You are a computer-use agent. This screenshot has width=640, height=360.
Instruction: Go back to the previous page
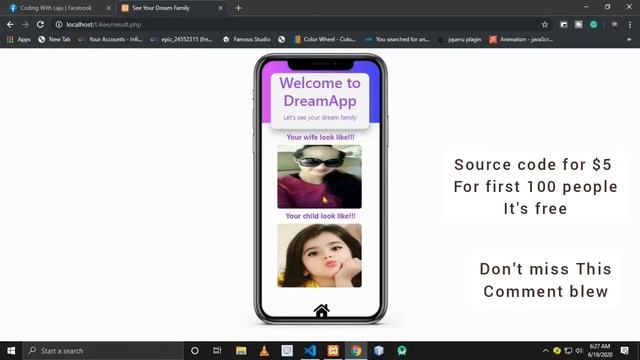[x=10, y=24]
